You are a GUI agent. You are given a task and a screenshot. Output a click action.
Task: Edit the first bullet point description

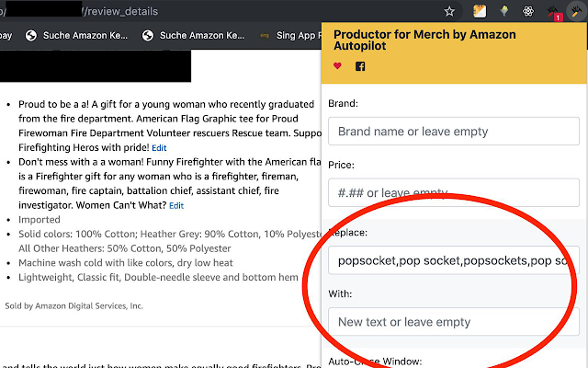tap(159, 148)
